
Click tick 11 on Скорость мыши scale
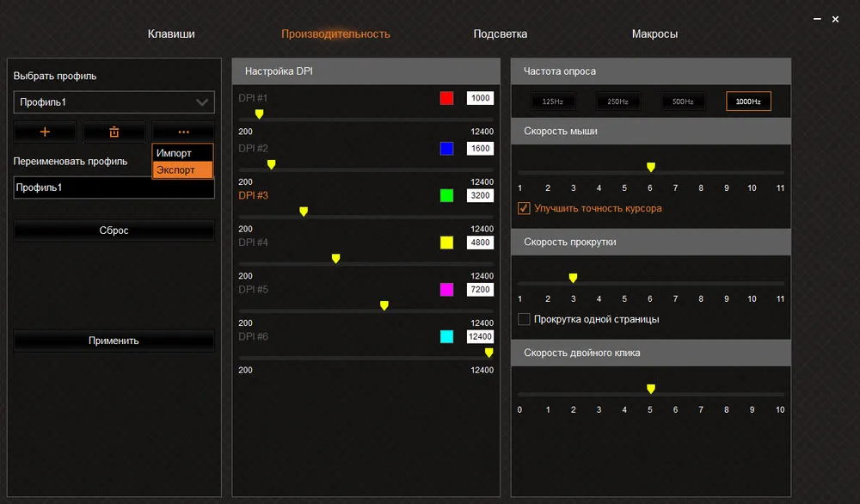click(780, 188)
